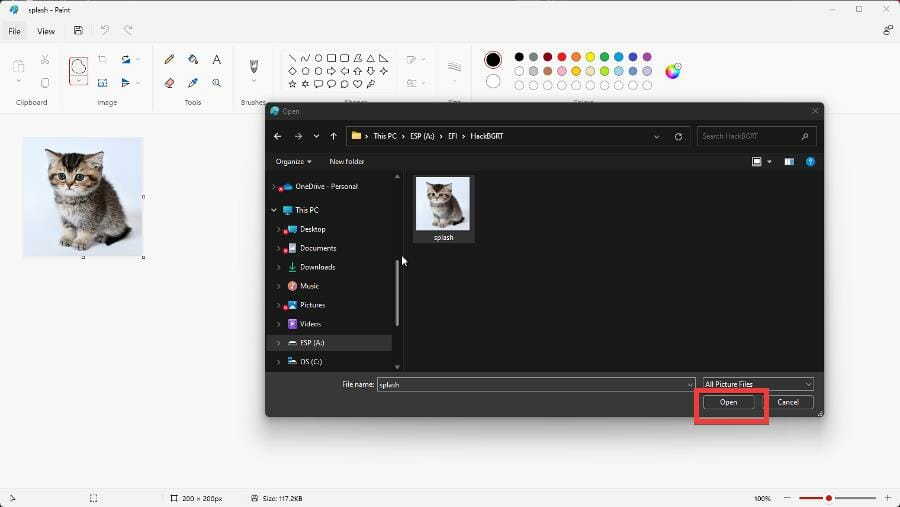Select the Color 2 white circle
Viewport: 900px width, 507px height.
point(492,82)
